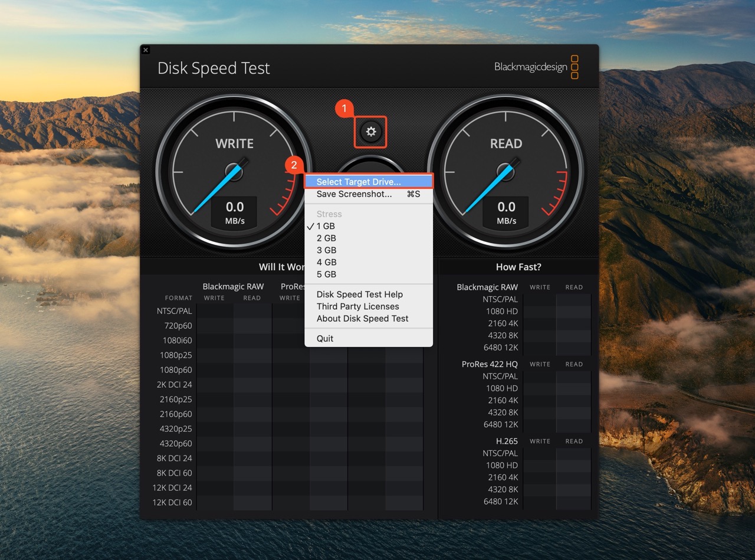Close the Disk Speed Test window
Viewport: 755px width, 560px height.
146,50
